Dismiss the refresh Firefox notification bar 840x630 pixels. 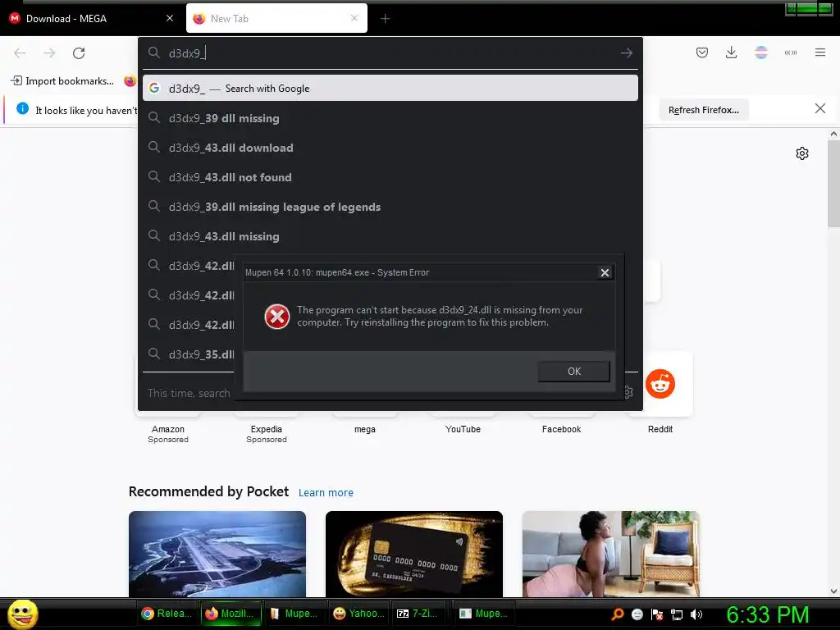click(820, 109)
